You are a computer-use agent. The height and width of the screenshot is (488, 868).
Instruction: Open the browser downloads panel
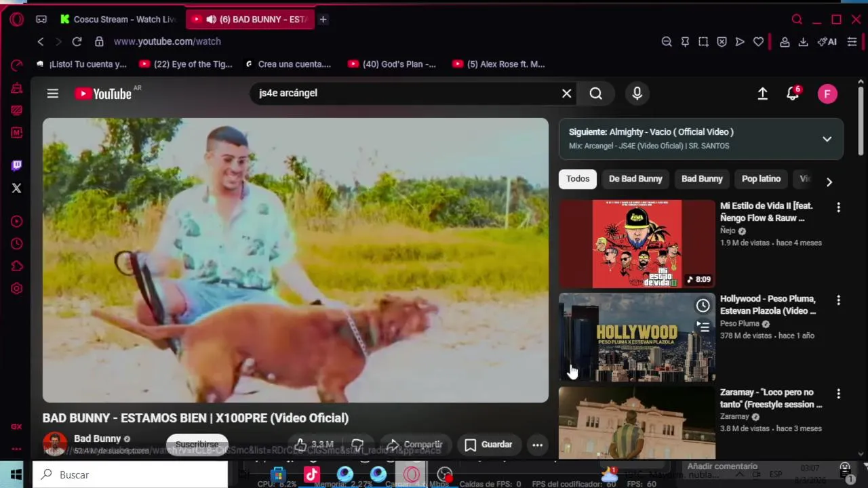coord(803,41)
